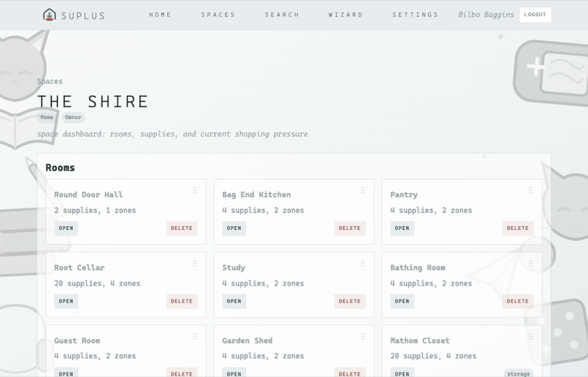Click drag handle on Study card
This screenshot has height=377, width=588.
point(363,263)
